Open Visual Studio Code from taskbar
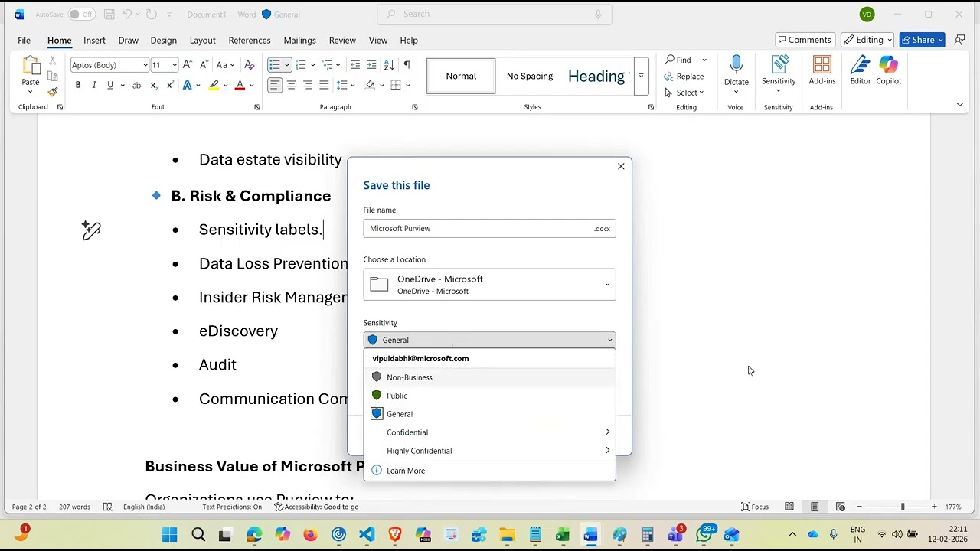980x551 pixels. point(367,534)
